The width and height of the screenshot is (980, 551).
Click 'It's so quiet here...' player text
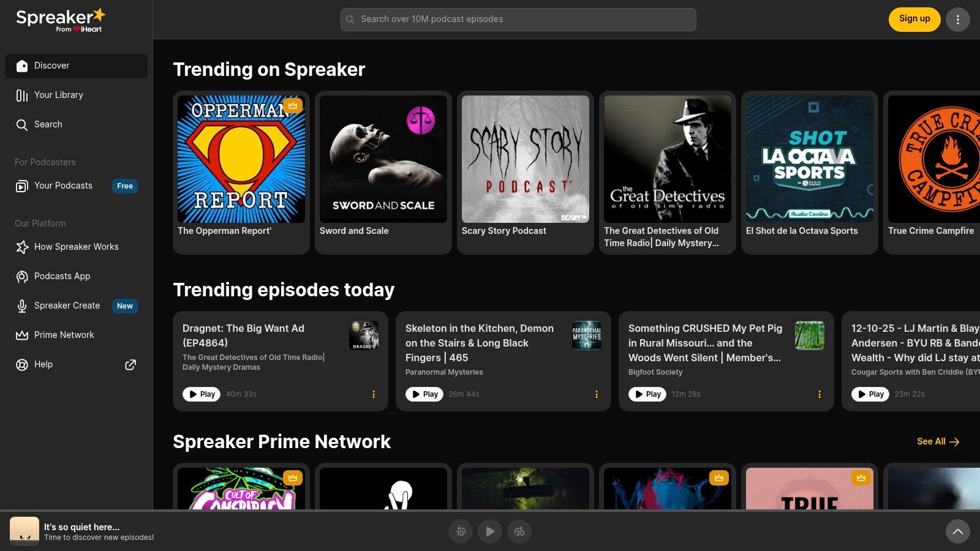click(82, 527)
